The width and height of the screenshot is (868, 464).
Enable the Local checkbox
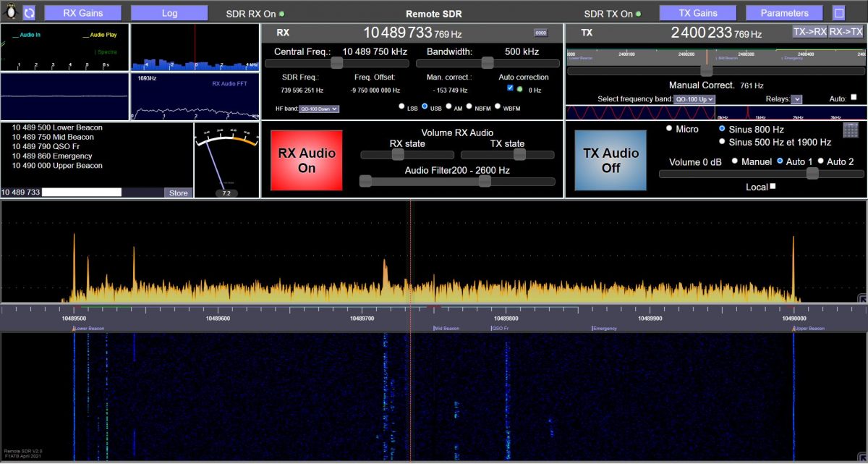(x=773, y=187)
